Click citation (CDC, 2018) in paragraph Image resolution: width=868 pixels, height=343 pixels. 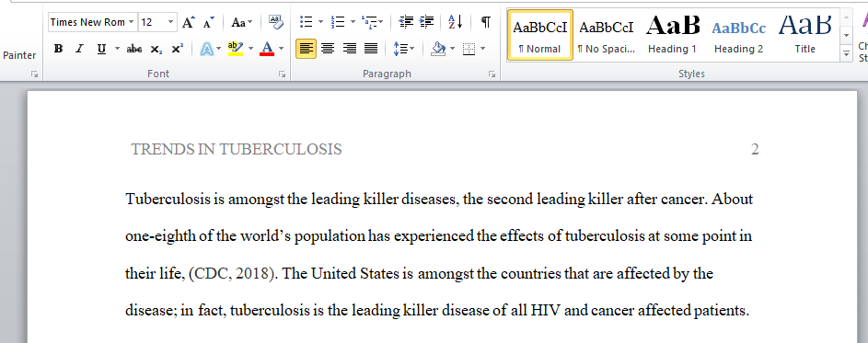[232, 274]
